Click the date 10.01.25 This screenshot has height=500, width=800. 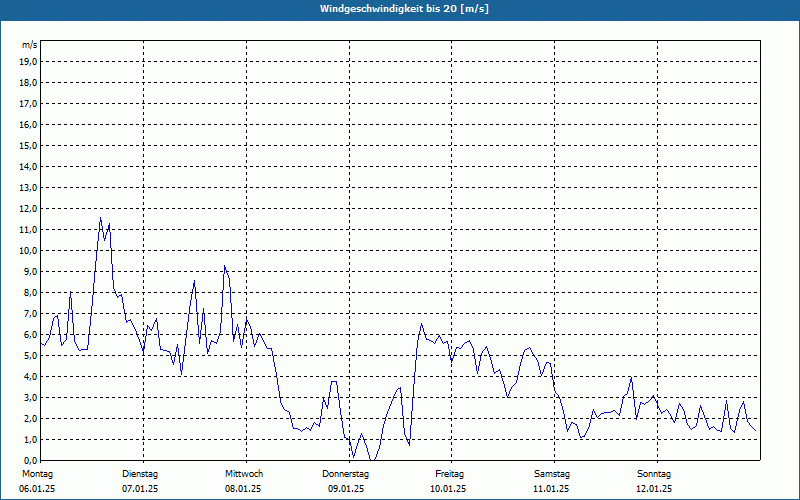pos(448,489)
